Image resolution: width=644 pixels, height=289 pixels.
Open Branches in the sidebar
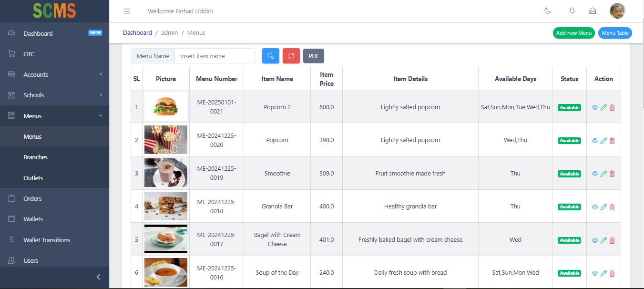click(x=36, y=157)
